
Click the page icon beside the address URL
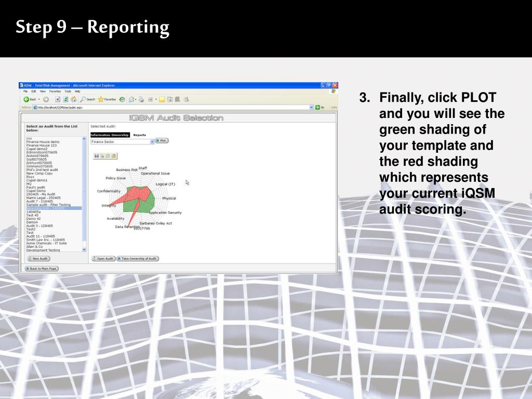[x=35, y=107]
